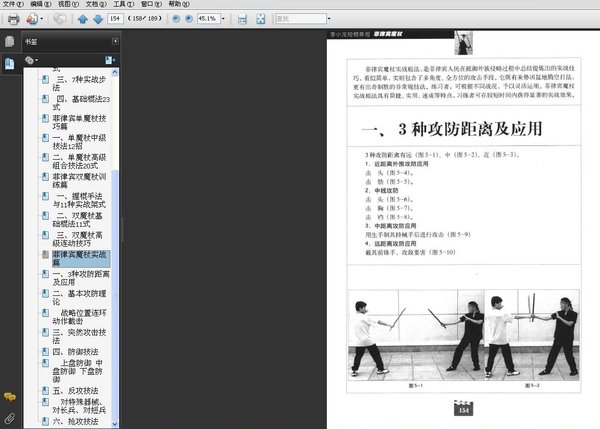Click the zoom percentage field 45.1%
This screenshot has width=600, height=429.
click(209, 18)
